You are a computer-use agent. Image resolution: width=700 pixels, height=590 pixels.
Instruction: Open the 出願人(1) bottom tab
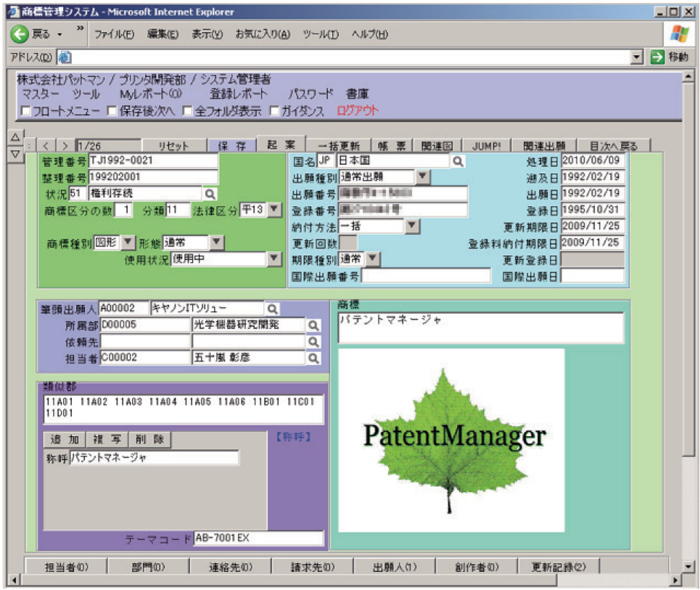pyautogui.click(x=395, y=566)
